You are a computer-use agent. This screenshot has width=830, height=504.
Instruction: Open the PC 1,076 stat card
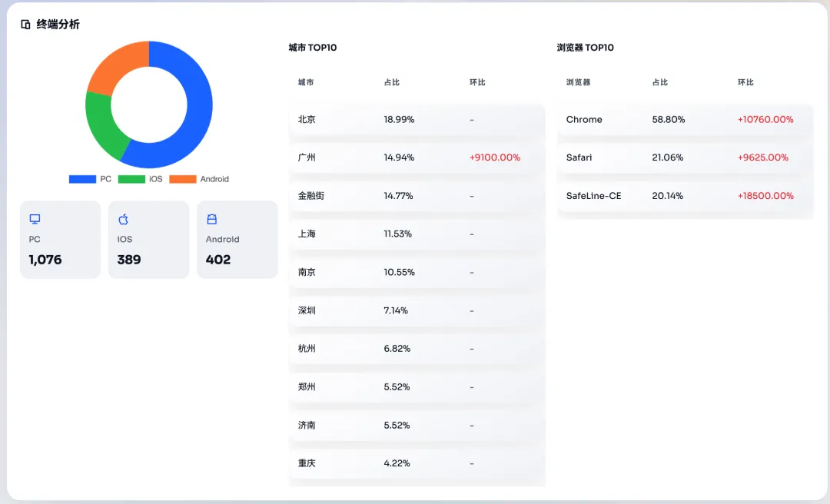click(x=60, y=240)
